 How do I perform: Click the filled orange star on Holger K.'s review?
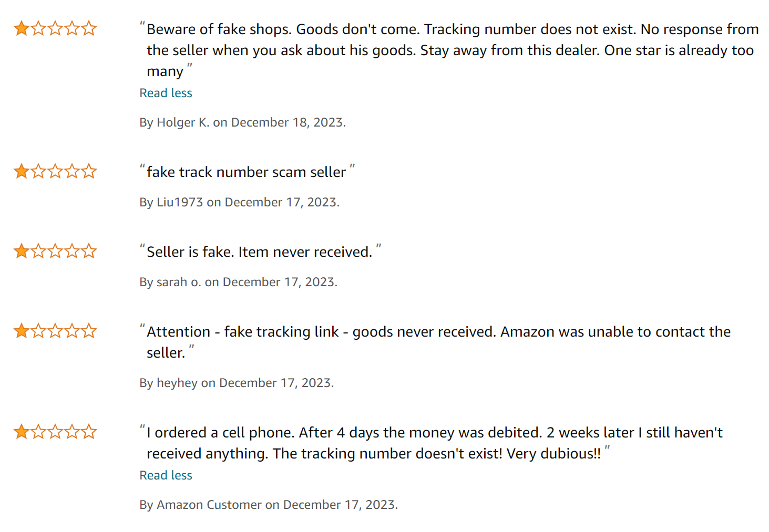point(22,28)
